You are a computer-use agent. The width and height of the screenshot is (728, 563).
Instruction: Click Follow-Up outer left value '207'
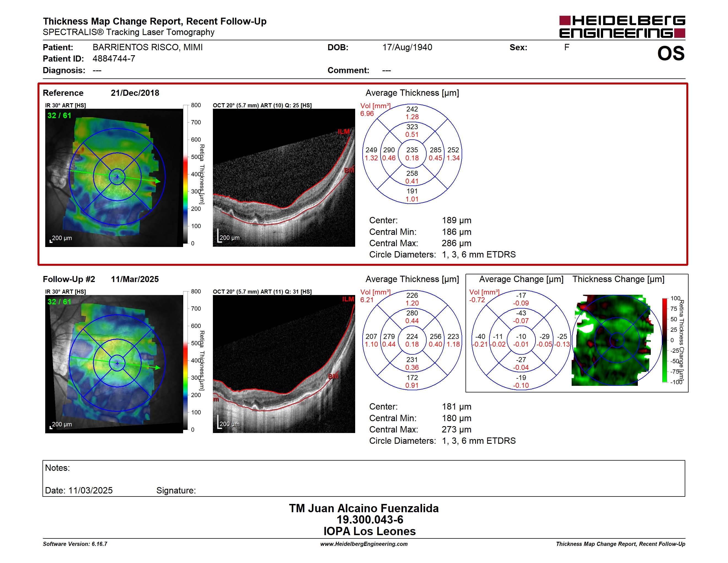371,336
